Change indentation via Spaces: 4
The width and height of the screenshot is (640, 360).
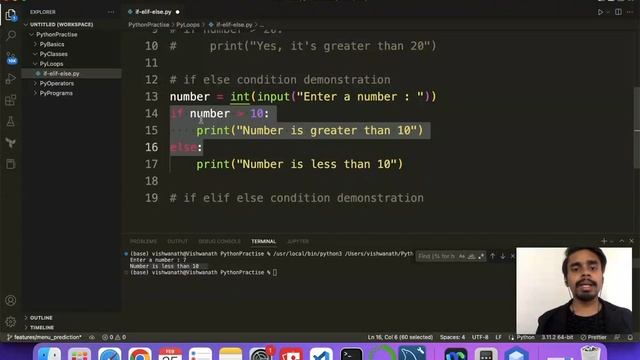point(452,338)
